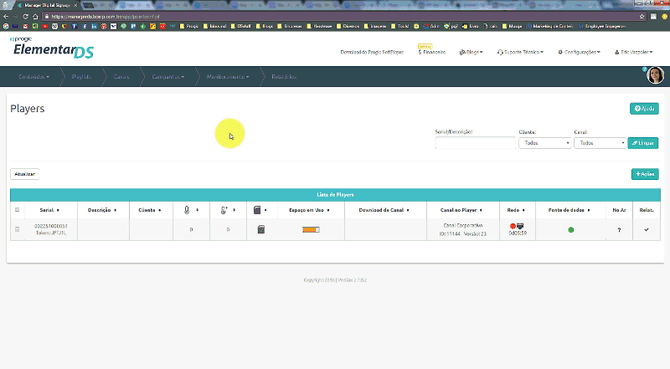This screenshot has height=369, width=670.
Task: Sort by the microphone icon column
Action: [x=191, y=210]
